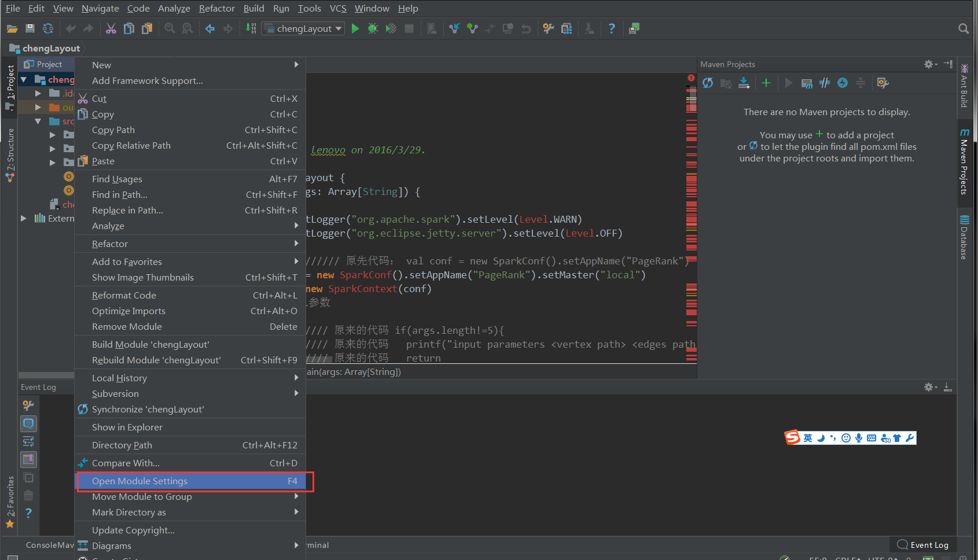Image resolution: width=978 pixels, height=560 pixels.
Task: Open Maven settings wrench icon
Action: [882, 83]
